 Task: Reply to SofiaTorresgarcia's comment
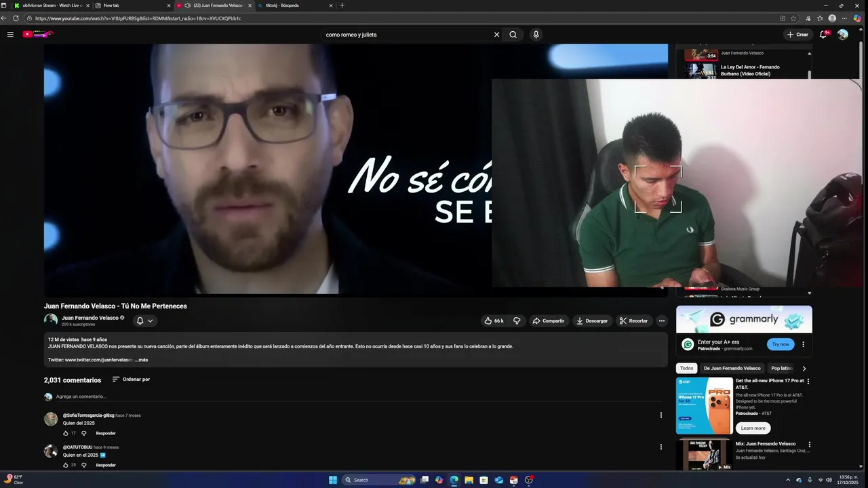[x=106, y=433]
